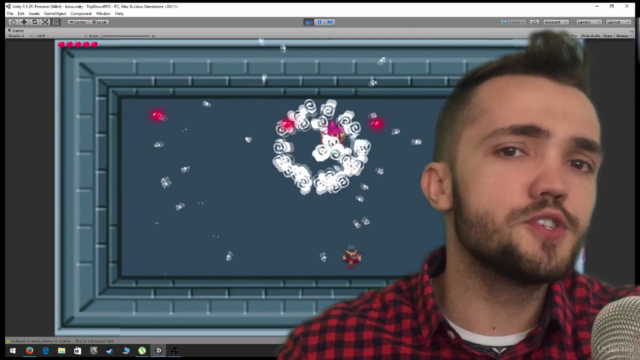Open the Component menu
Screen dimensions: 640x360
coord(81,13)
